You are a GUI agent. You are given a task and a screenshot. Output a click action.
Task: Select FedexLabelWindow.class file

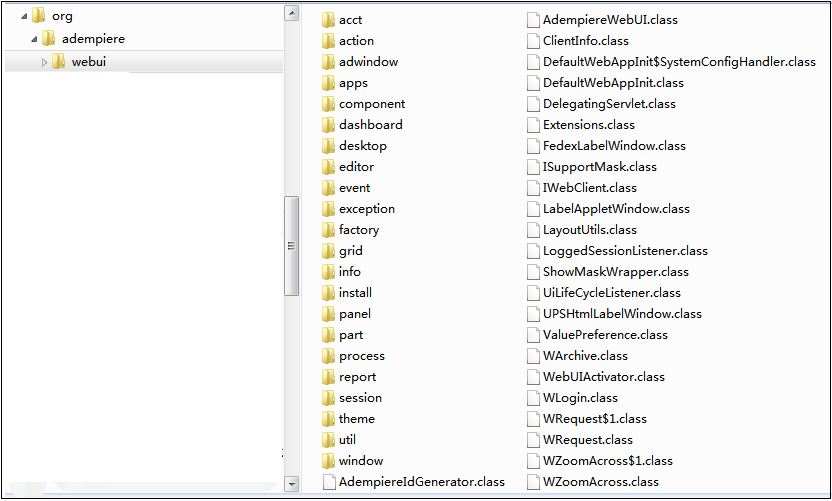tap(606, 146)
